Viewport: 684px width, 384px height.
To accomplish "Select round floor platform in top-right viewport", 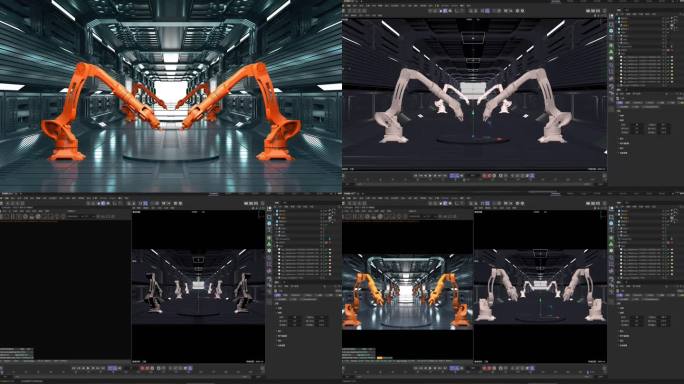I will pos(473,141).
